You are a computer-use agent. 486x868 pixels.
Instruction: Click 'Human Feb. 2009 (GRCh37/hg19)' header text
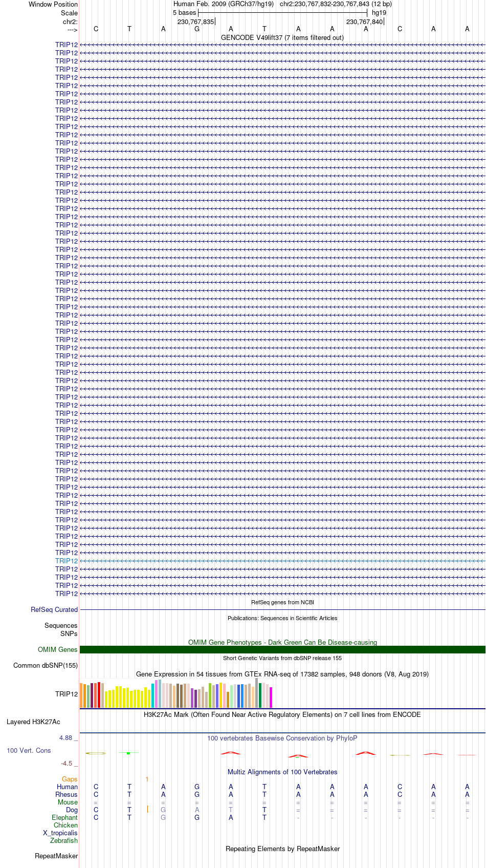point(224,4)
